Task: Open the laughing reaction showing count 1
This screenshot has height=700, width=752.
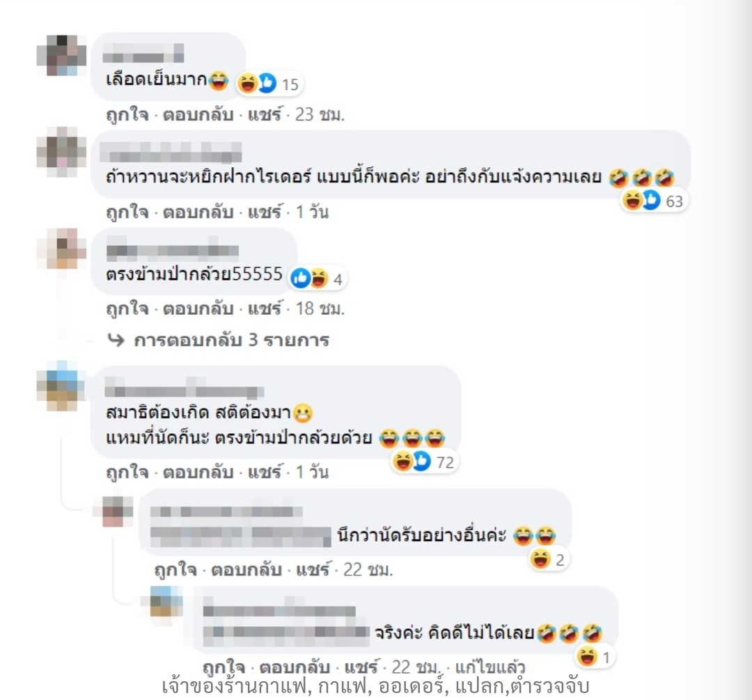Action: click(x=595, y=657)
